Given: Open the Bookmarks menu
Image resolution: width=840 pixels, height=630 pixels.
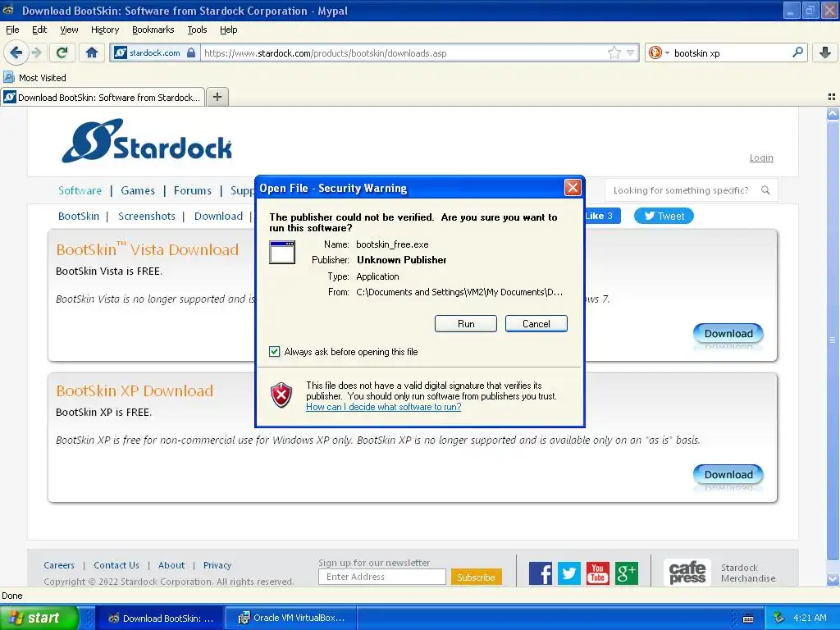Looking at the screenshot, I should point(153,30).
